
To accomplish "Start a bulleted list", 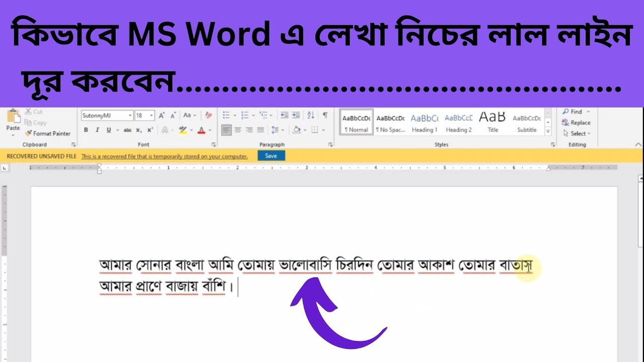I will click(x=226, y=115).
